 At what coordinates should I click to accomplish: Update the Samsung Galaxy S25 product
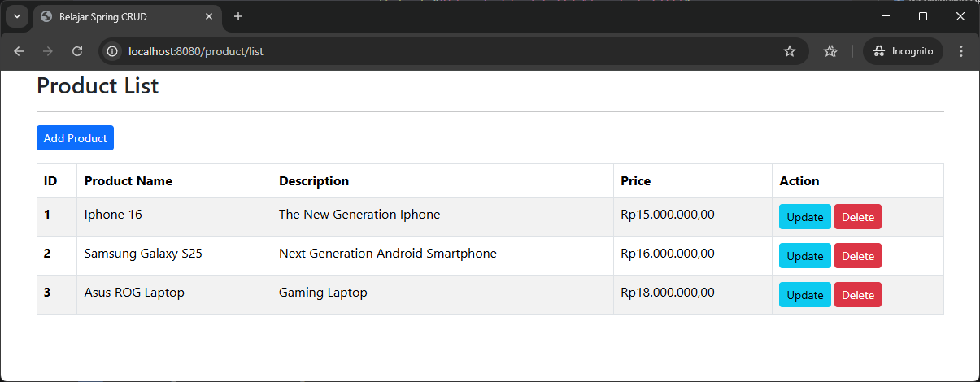pyautogui.click(x=804, y=256)
